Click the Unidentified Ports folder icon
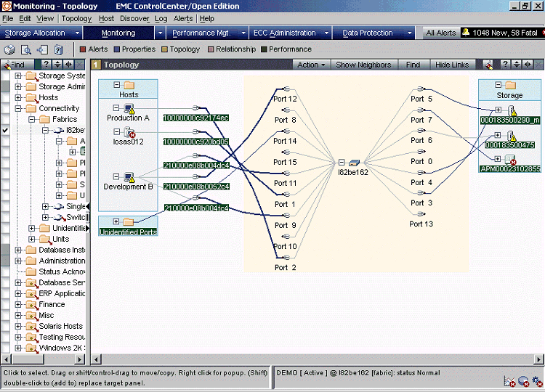The width and height of the screenshot is (545, 392). 129,221
